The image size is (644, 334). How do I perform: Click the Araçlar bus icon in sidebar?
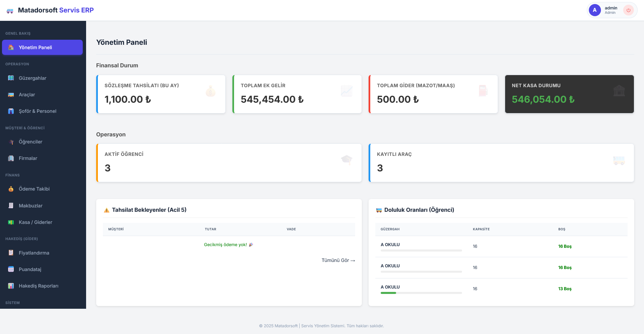pyautogui.click(x=11, y=95)
